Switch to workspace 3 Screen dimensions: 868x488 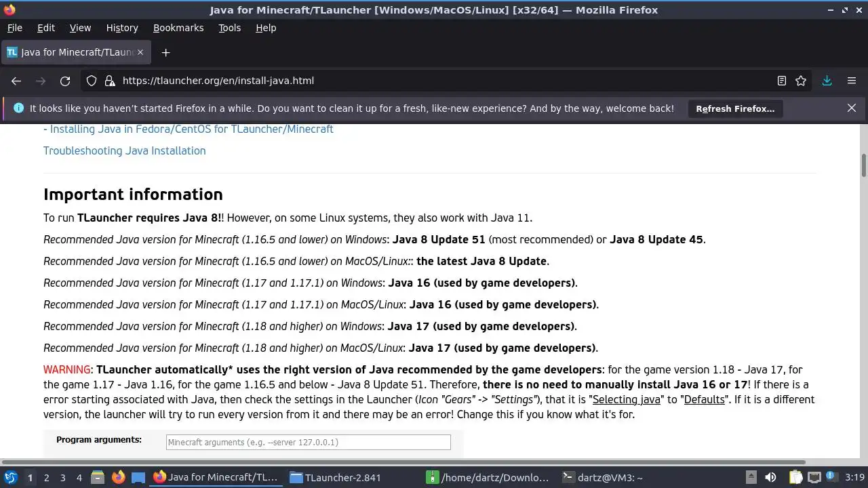coord(62,477)
